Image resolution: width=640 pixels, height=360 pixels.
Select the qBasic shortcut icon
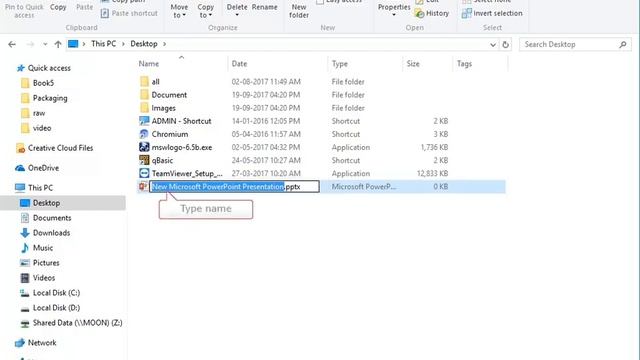pyautogui.click(x=144, y=160)
